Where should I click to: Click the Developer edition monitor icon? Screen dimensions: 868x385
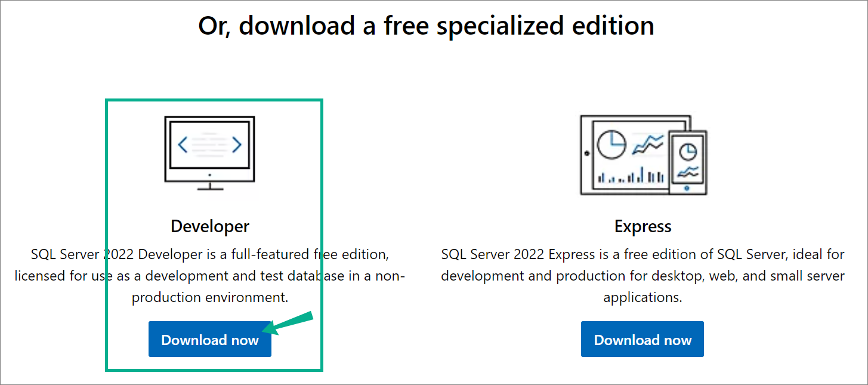coord(209,153)
